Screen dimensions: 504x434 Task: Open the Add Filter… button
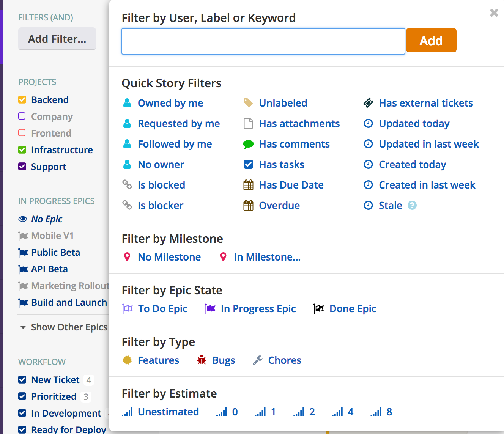pos(57,39)
